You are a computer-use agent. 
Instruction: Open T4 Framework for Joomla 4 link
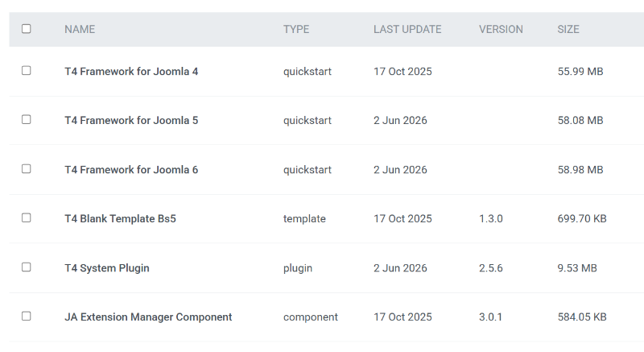pos(131,72)
